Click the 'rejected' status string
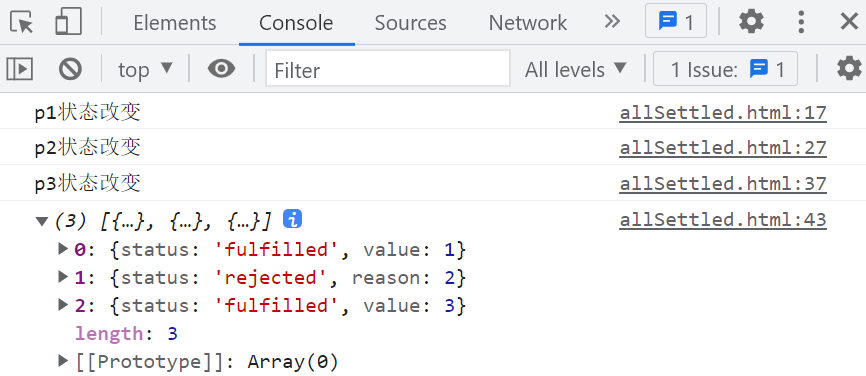This screenshot has height=376, width=866. coord(272,277)
